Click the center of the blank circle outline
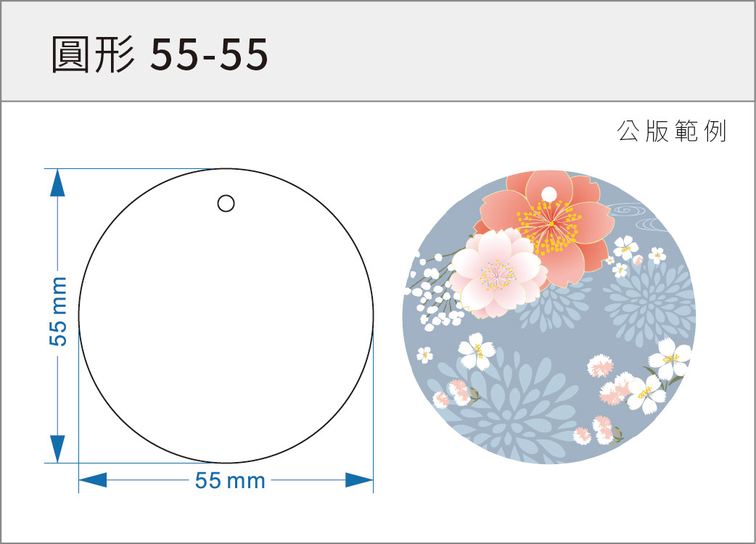This screenshot has width=756, height=544. (226, 316)
